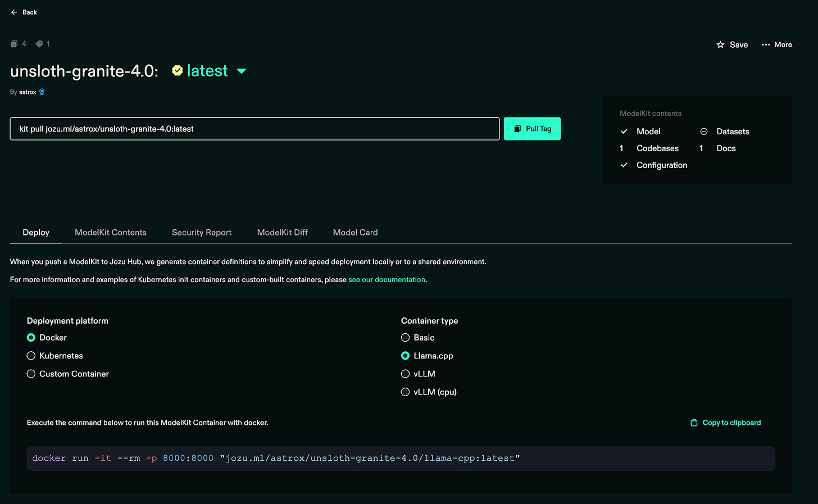Click the clipboard icon near Copy to clipboard

[694, 423]
